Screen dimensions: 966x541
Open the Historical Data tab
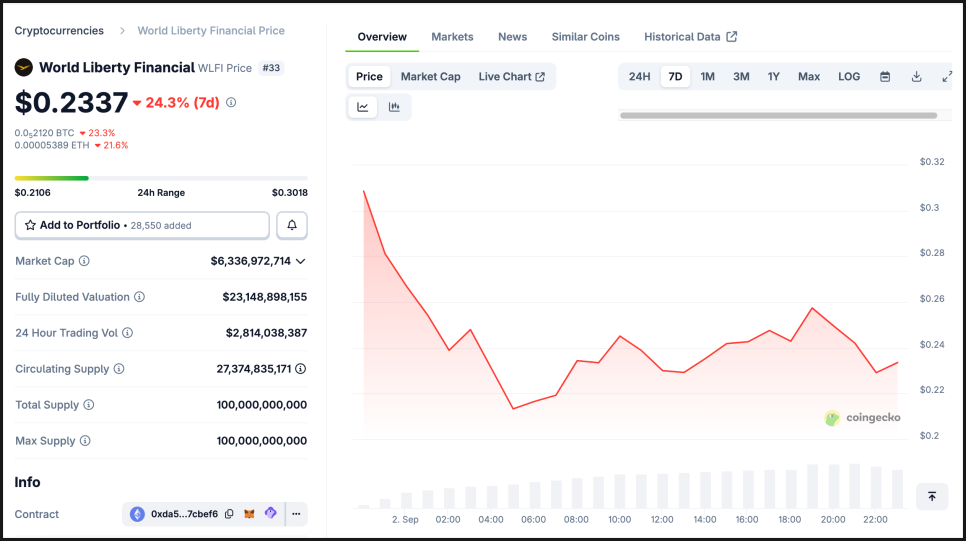pos(690,37)
